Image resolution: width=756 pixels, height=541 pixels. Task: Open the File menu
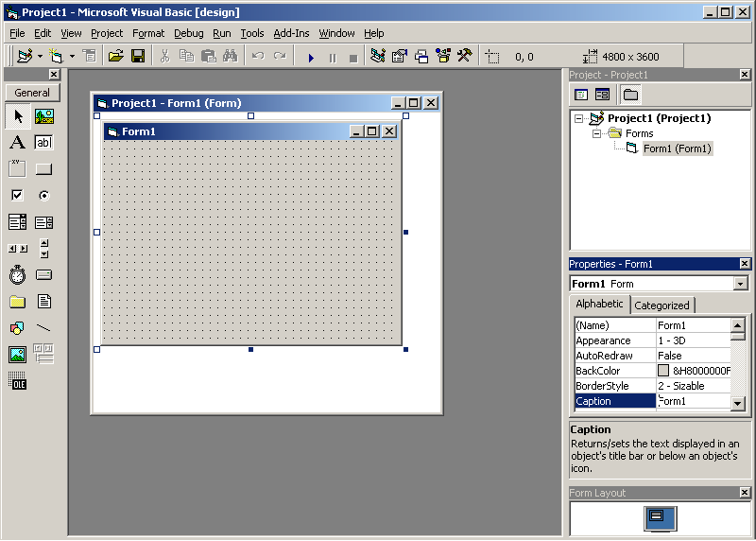pyautogui.click(x=17, y=33)
